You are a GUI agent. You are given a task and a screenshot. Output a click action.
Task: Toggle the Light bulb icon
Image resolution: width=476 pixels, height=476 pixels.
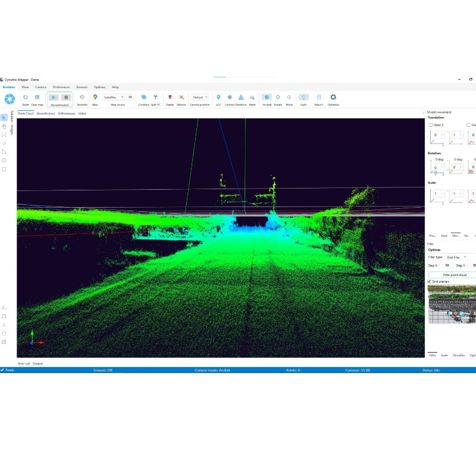(x=303, y=97)
